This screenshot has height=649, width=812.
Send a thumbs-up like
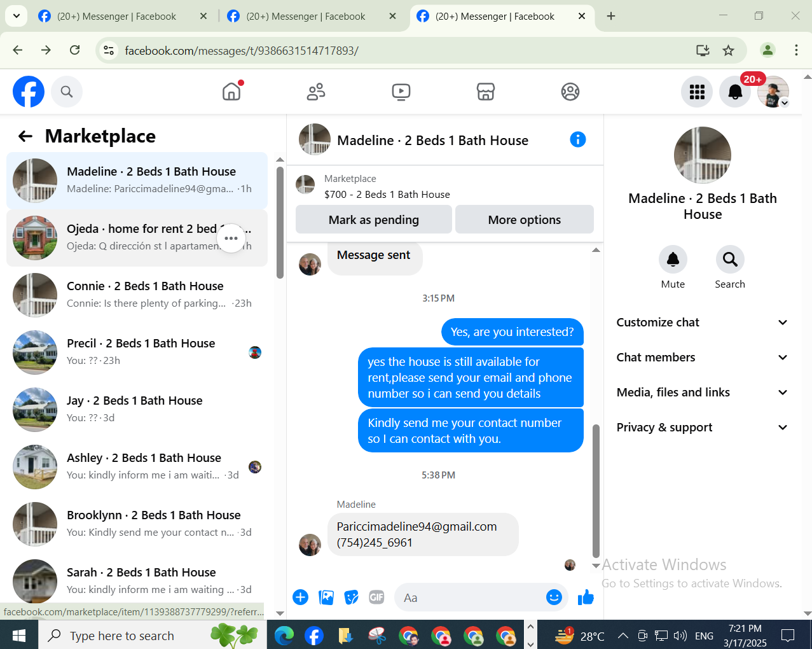click(586, 597)
